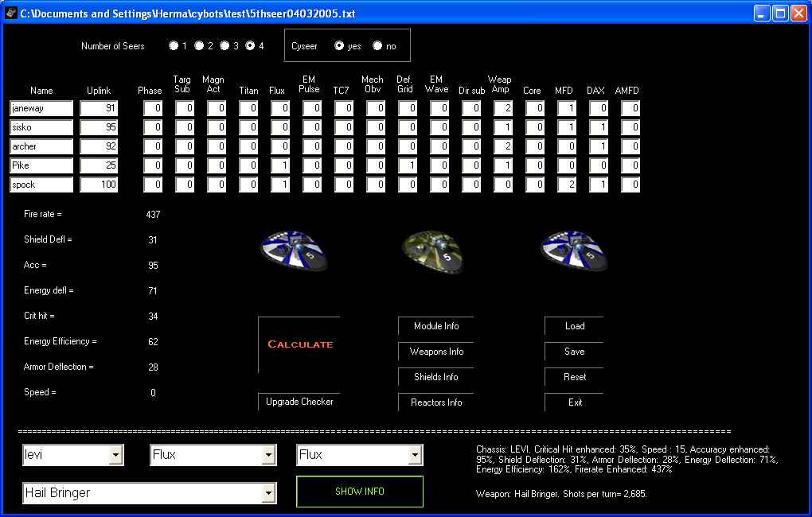Click the Save button
812x517 pixels.
pos(574,352)
